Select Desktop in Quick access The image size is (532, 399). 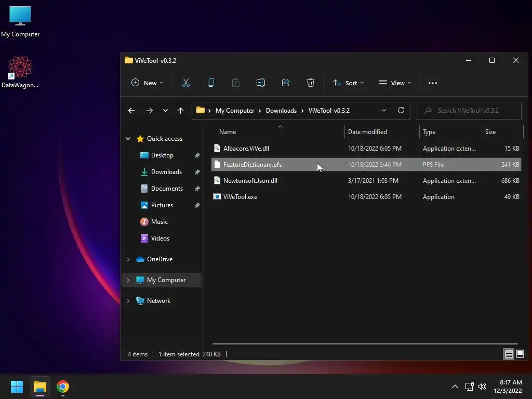pyautogui.click(x=162, y=155)
